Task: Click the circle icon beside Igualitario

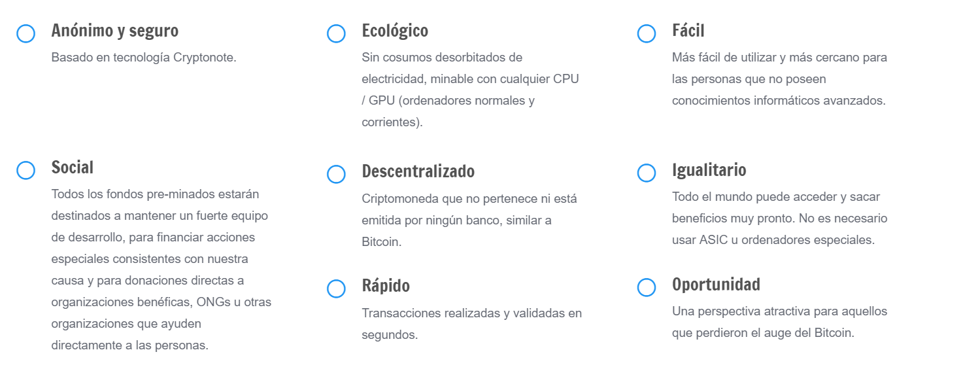Action: (647, 173)
